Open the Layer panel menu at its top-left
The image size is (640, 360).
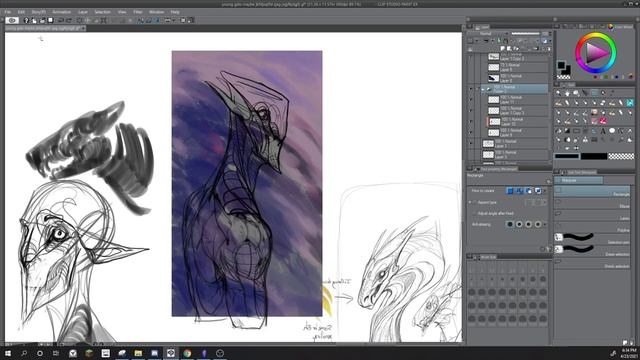[469, 27]
